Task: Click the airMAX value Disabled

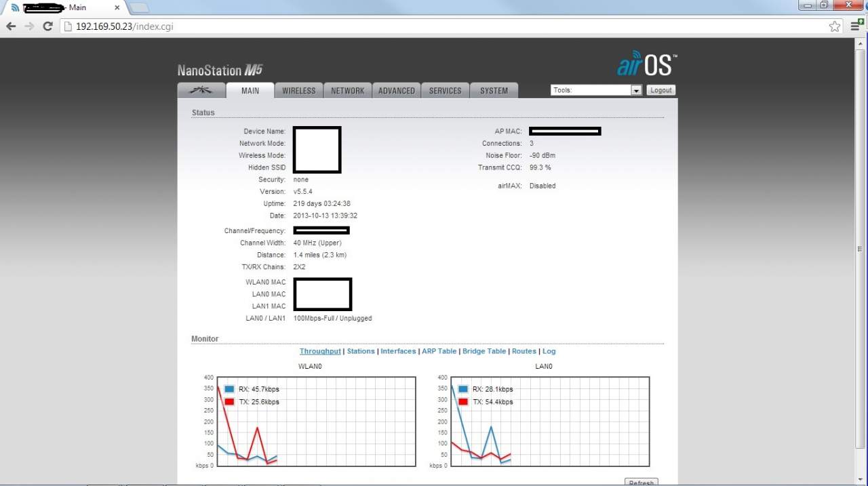Action: tap(542, 186)
